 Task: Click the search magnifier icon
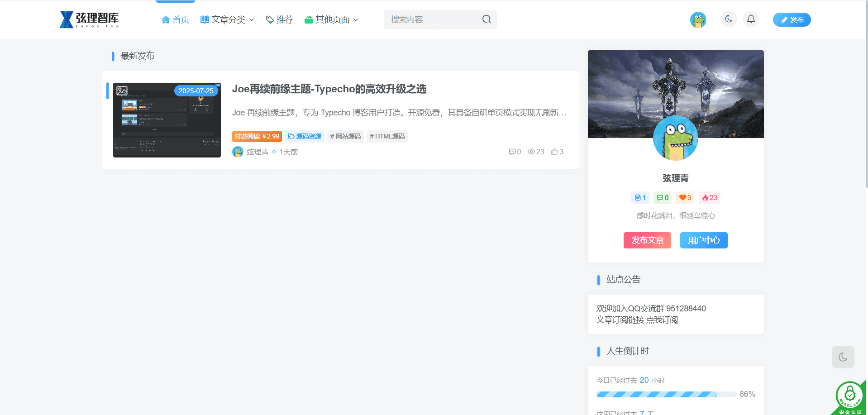tap(486, 19)
